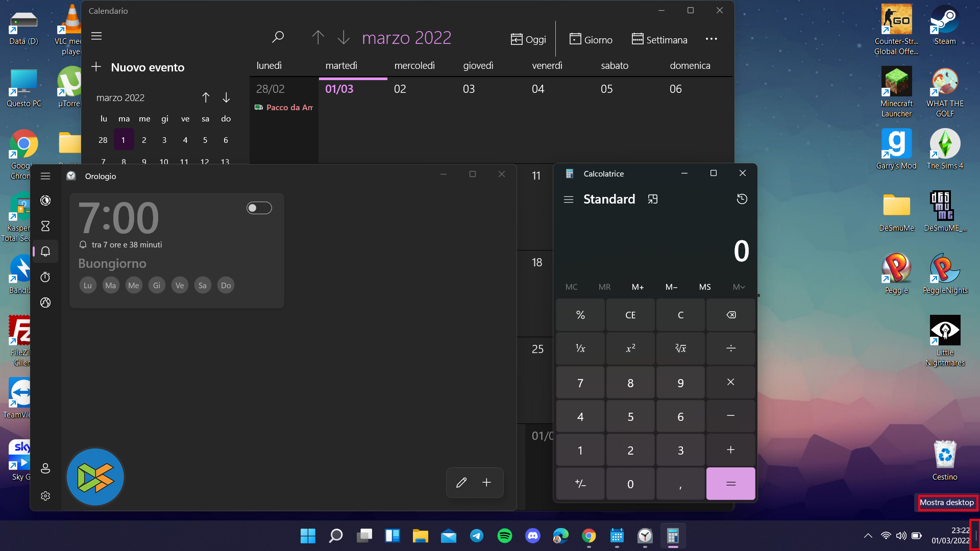
Task: Click the edit alarms pencil icon
Action: click(x=461, y=483)
